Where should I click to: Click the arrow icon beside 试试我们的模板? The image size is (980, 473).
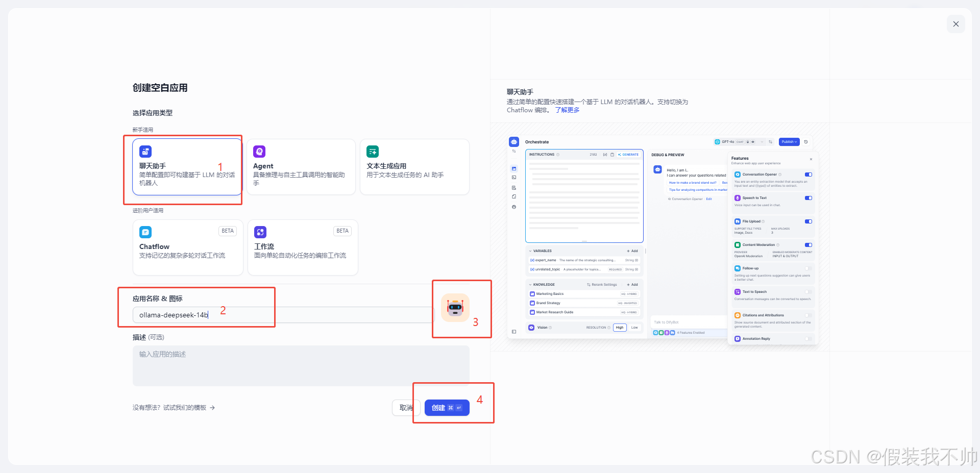[212, 408]
